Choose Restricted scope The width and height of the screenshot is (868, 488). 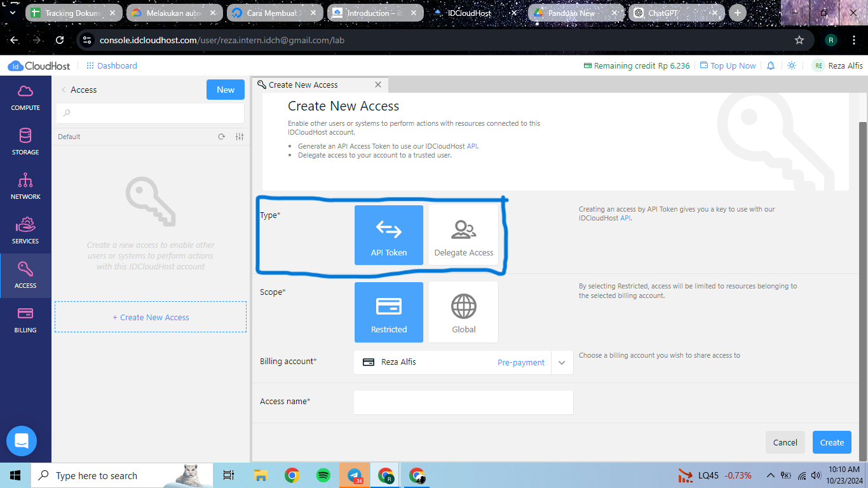point(389,312)
